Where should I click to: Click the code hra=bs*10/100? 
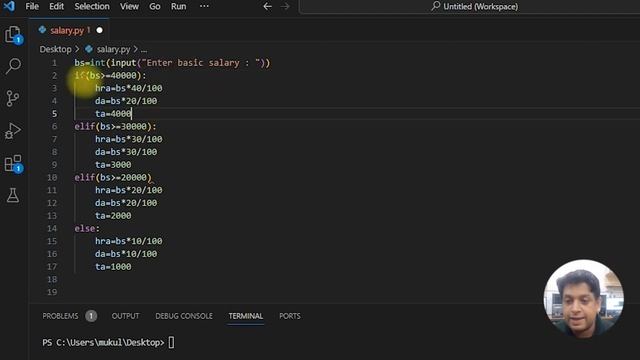coord(129,241)
